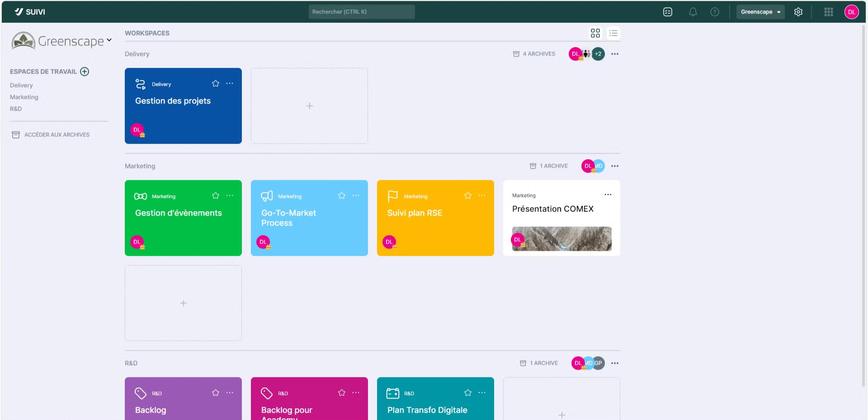Click the Rechercher search field
Image resolution: width=868 pixels, height=420 pixels.
[x=361, y=12]
